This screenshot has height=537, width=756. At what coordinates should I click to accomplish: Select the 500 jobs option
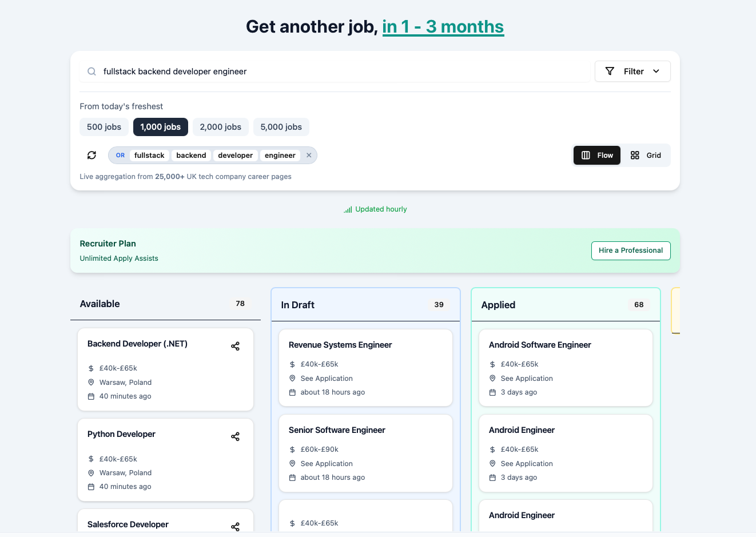coord(104,127)
